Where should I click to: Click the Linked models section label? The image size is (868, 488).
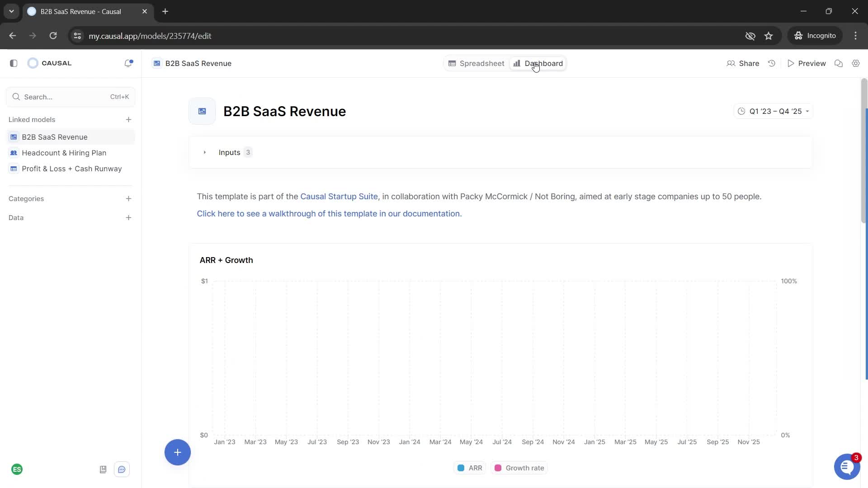(32, 120)
